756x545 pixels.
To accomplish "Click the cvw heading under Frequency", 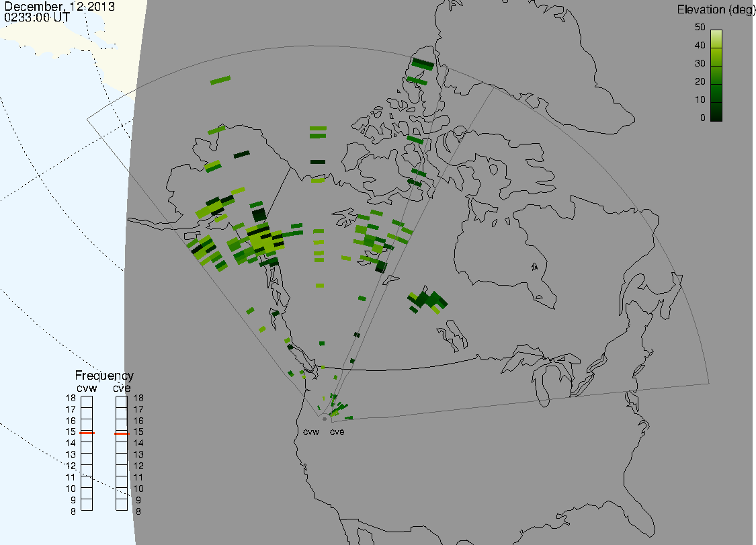I will tap(87, 388).
